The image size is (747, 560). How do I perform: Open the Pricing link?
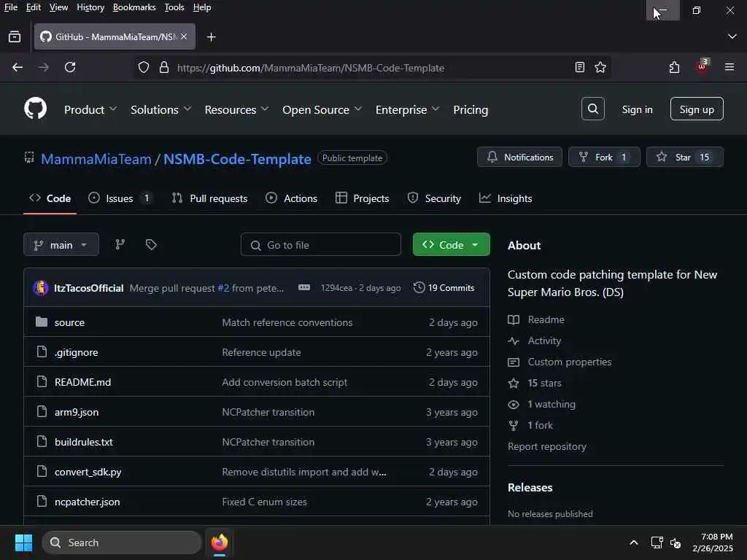coord(471,109)
